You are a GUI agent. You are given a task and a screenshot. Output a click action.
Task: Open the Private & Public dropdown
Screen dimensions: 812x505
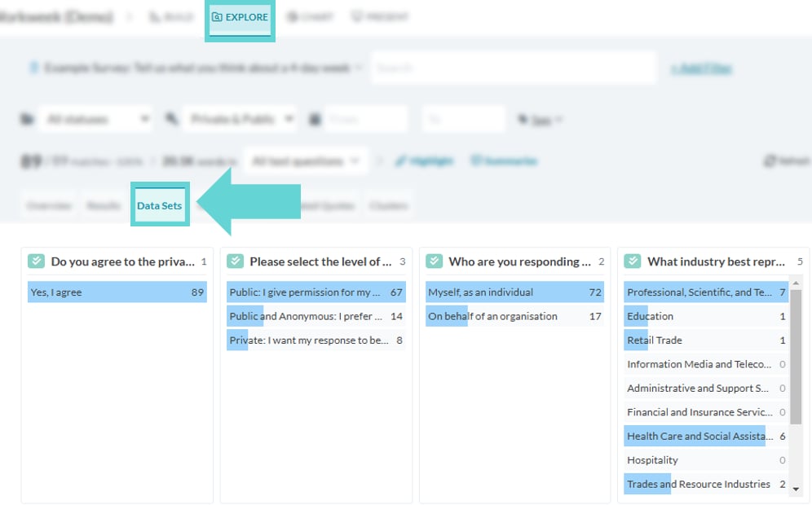(240, 120)
